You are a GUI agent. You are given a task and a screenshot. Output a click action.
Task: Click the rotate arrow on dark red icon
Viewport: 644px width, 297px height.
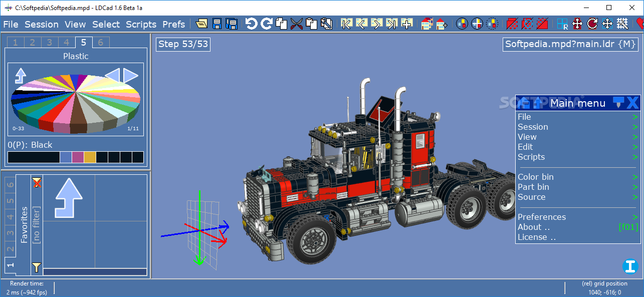592,24
